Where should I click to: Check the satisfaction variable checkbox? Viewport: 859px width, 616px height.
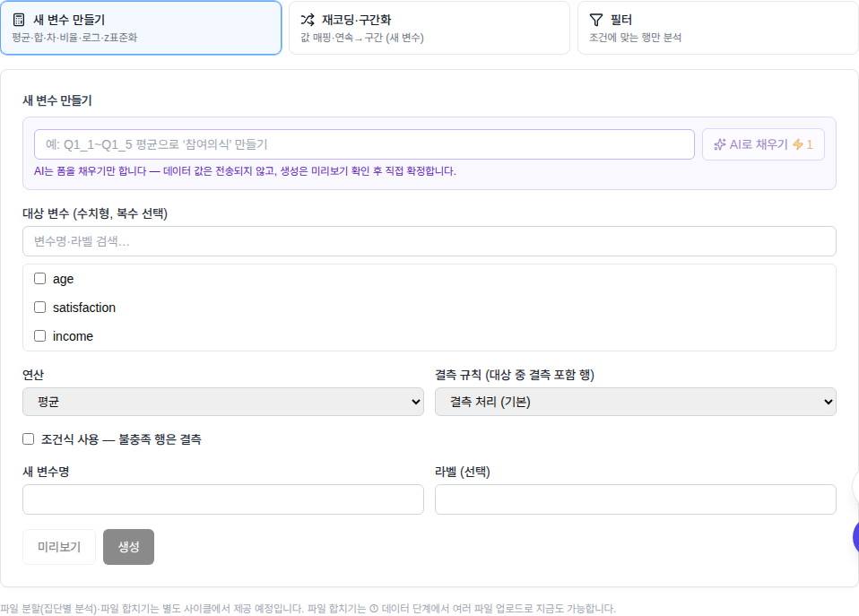tap(40, 307)
